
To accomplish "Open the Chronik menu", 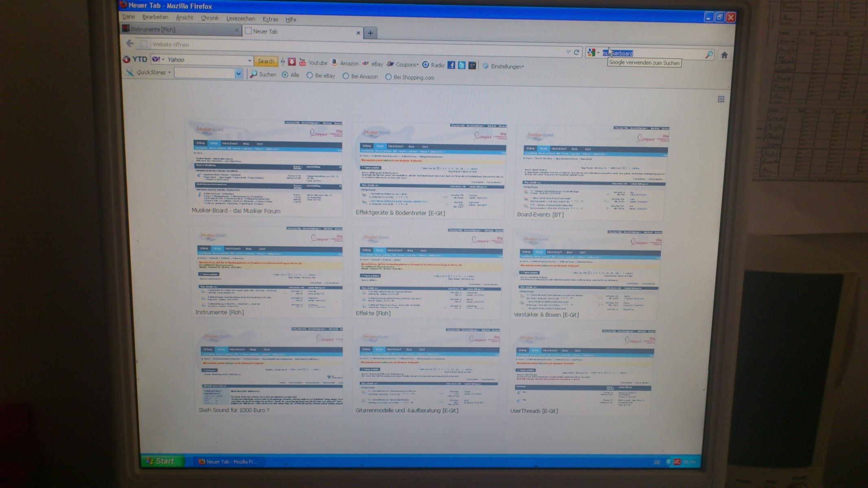I will pos(210,18).
